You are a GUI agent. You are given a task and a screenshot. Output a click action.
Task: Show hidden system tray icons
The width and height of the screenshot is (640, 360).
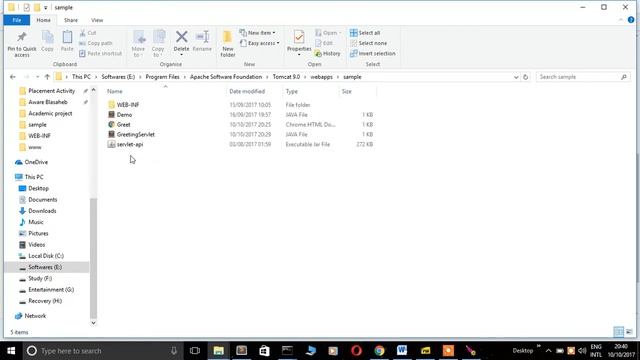548,351
